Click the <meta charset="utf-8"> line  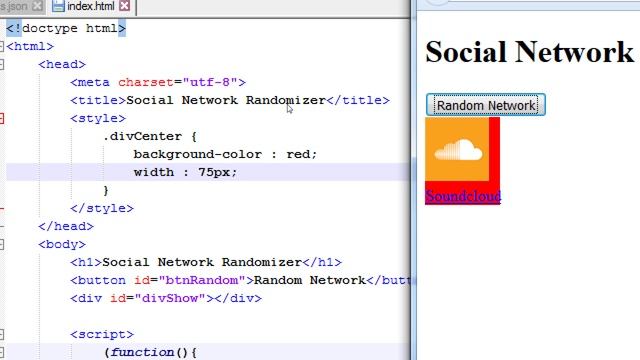tap(158, 82)
